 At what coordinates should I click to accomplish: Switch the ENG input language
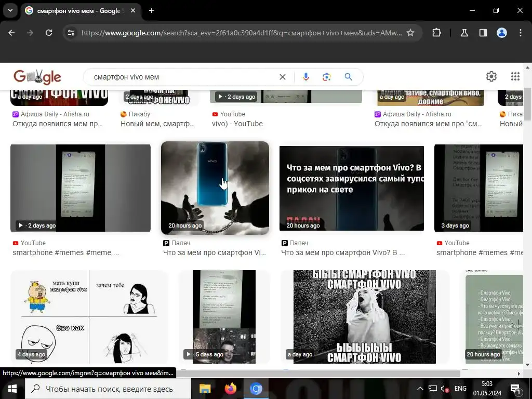click(x=460, y=389)
